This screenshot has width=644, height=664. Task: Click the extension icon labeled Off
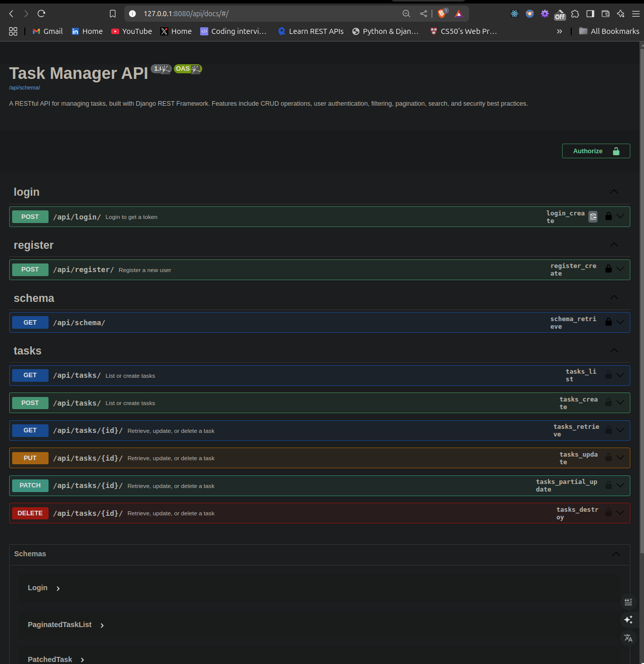pos(560,15)
